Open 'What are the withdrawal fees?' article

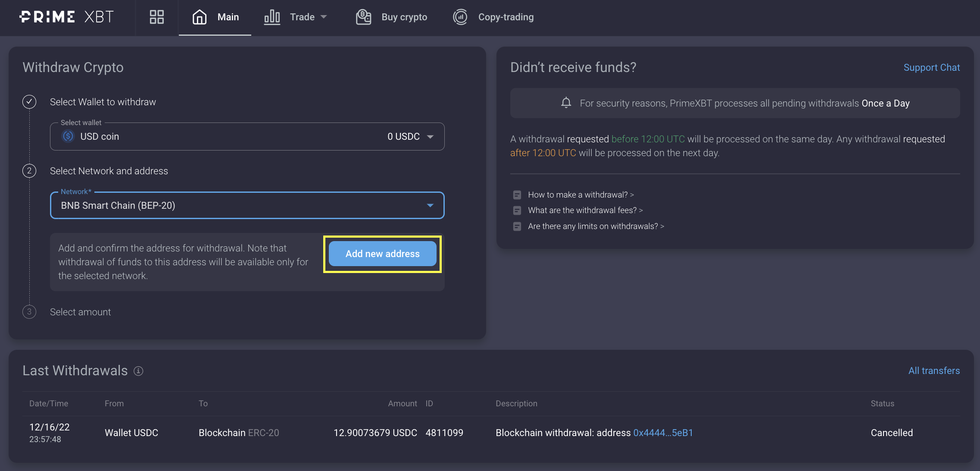[585, 210]
